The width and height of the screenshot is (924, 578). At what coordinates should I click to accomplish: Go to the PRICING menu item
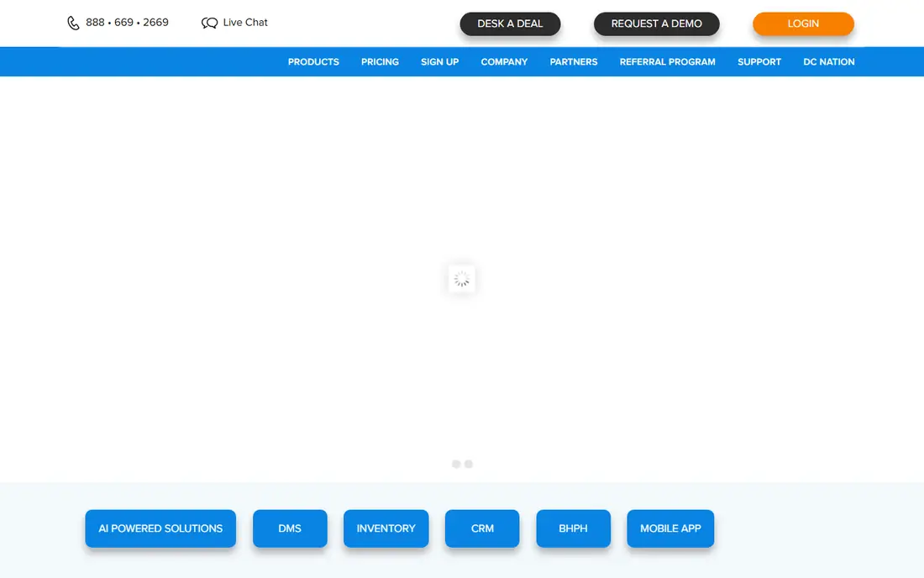(380, 62)
